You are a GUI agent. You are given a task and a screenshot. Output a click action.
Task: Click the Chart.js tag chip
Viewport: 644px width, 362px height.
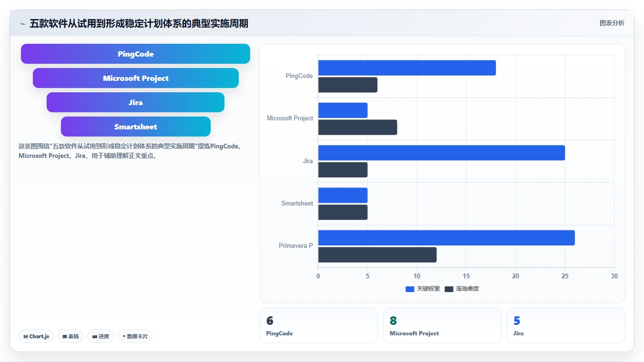tap(37, 336)
